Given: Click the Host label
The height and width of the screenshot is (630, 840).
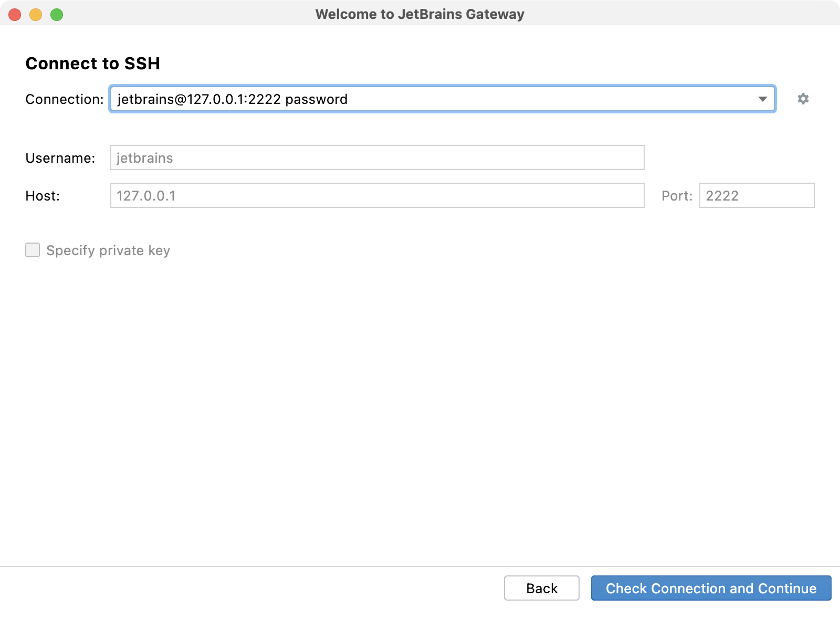Looking at the screenshot, I should [x=42, y=196].
